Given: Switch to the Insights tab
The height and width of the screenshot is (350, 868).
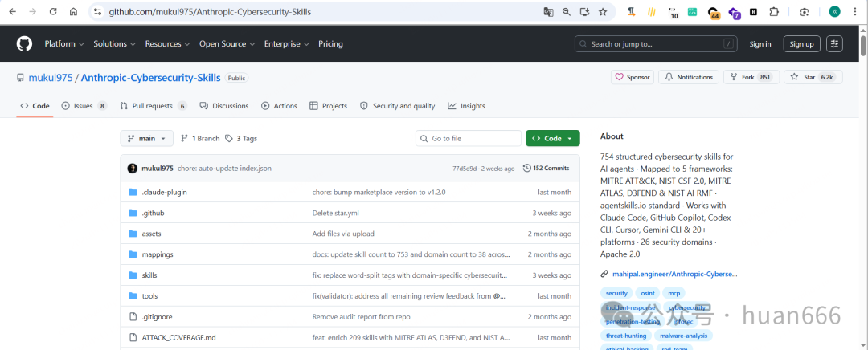Looking at the screenshot, I should click(x=467, y=106).
